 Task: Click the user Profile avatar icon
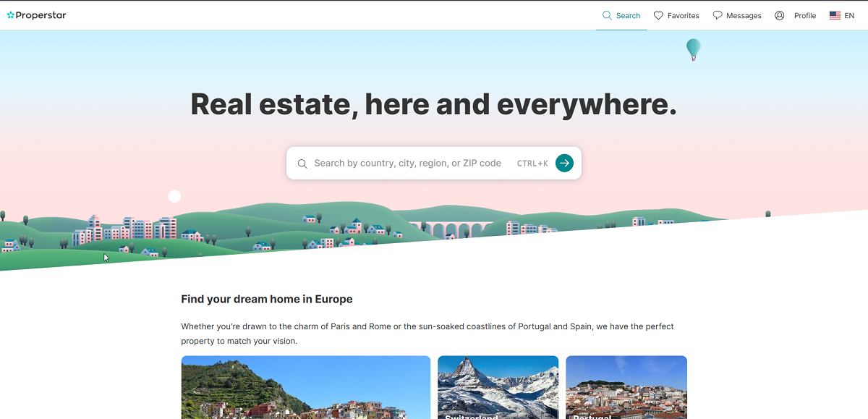tap(779, 15)
